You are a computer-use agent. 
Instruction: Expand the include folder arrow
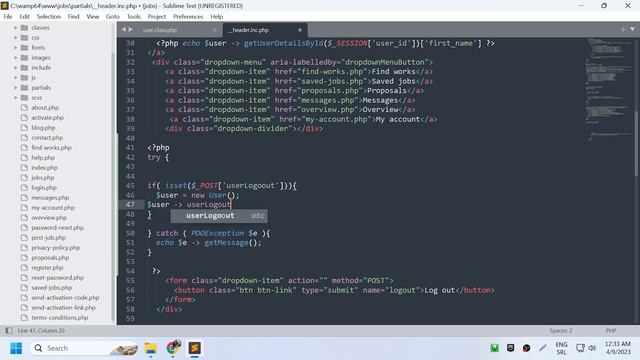coord(16,68)
